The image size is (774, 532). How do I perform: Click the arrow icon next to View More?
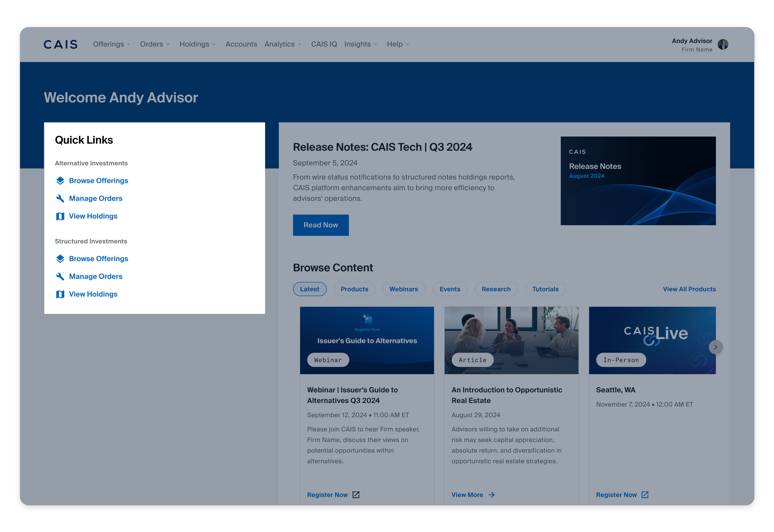tap(491, 495)
